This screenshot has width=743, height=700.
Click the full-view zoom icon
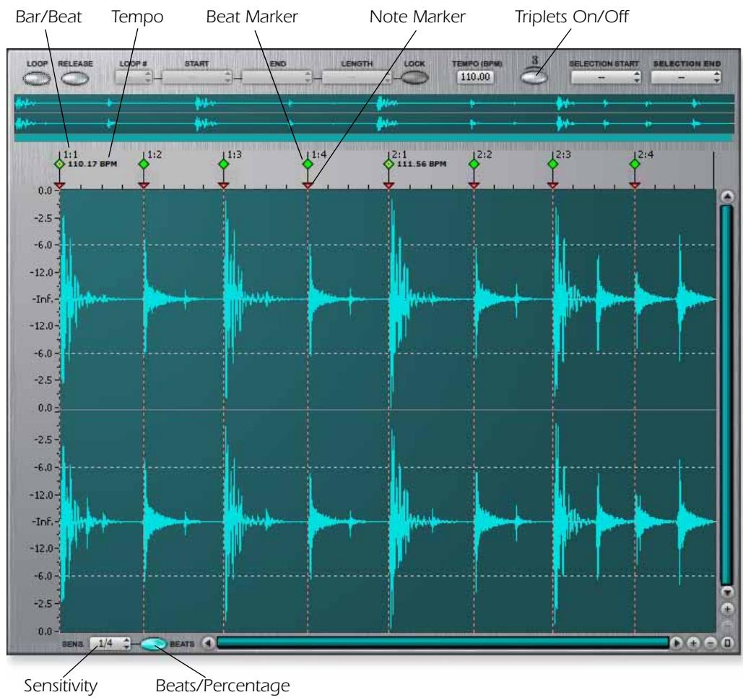point(727,642)
